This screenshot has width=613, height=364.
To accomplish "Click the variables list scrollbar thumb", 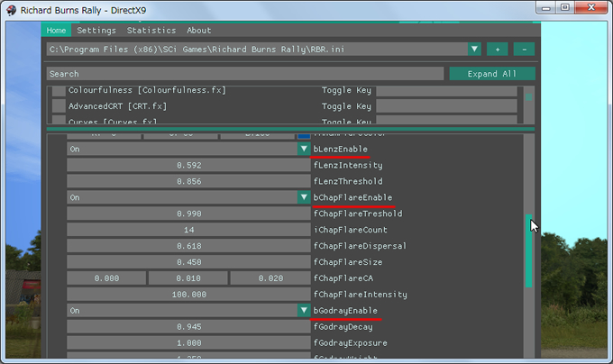I will 528,250.
